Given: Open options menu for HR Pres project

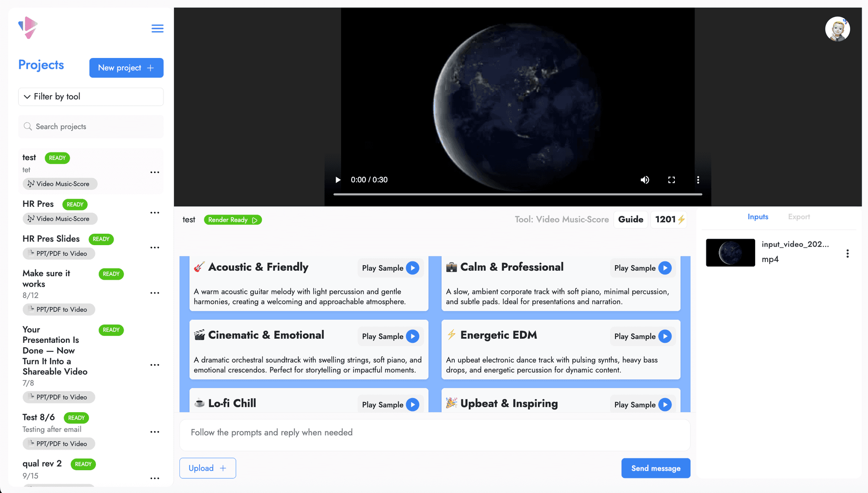Looking at the screenshot, I should [x=155, y=212].
